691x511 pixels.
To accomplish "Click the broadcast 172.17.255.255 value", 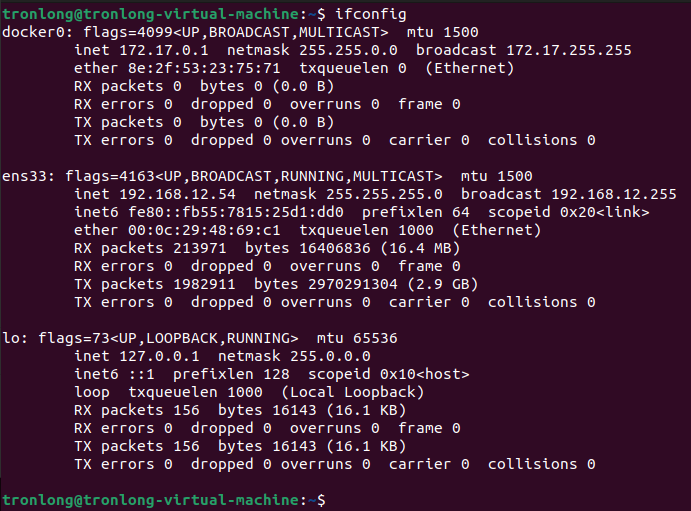I will [569, 50].
